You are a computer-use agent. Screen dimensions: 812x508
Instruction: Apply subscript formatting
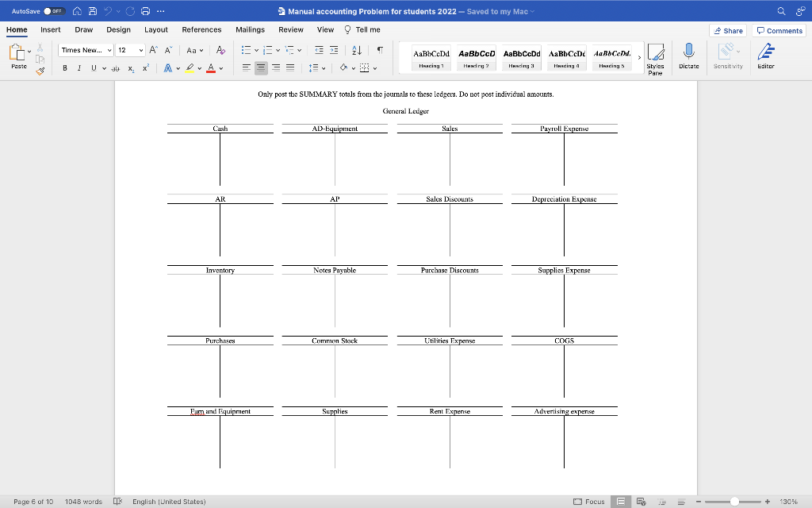(131, 67)
